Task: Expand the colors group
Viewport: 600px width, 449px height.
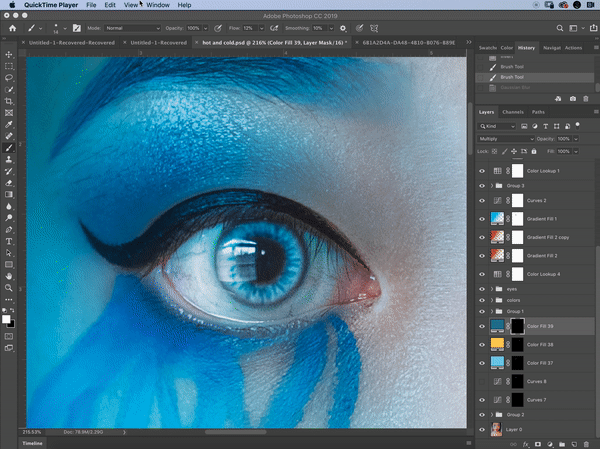Action: coord(492,300)
